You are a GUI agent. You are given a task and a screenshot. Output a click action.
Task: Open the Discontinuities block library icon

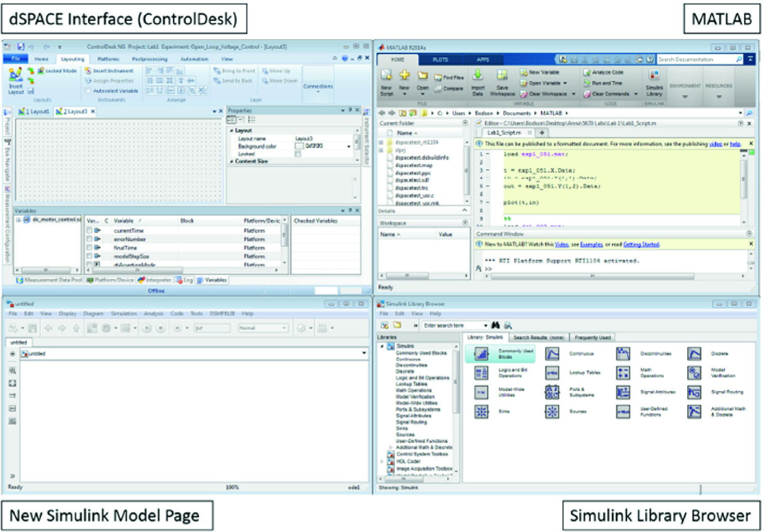tap(623, 354)
